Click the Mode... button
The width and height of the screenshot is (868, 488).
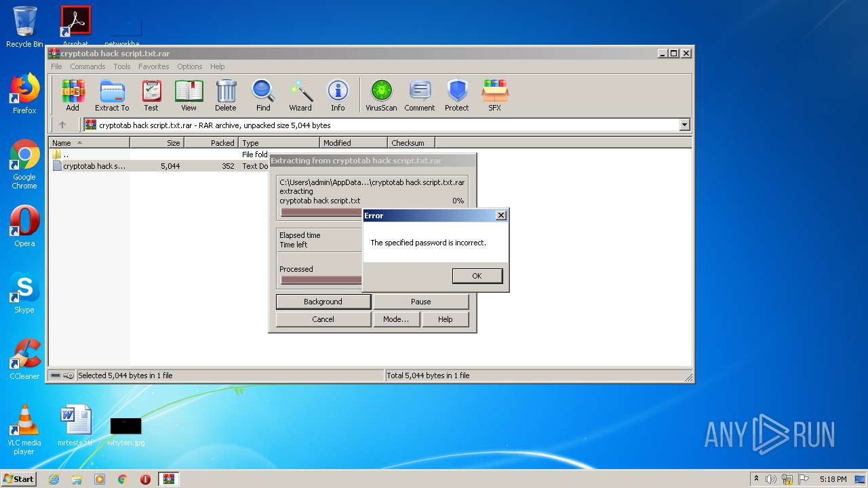pos(395,319)
